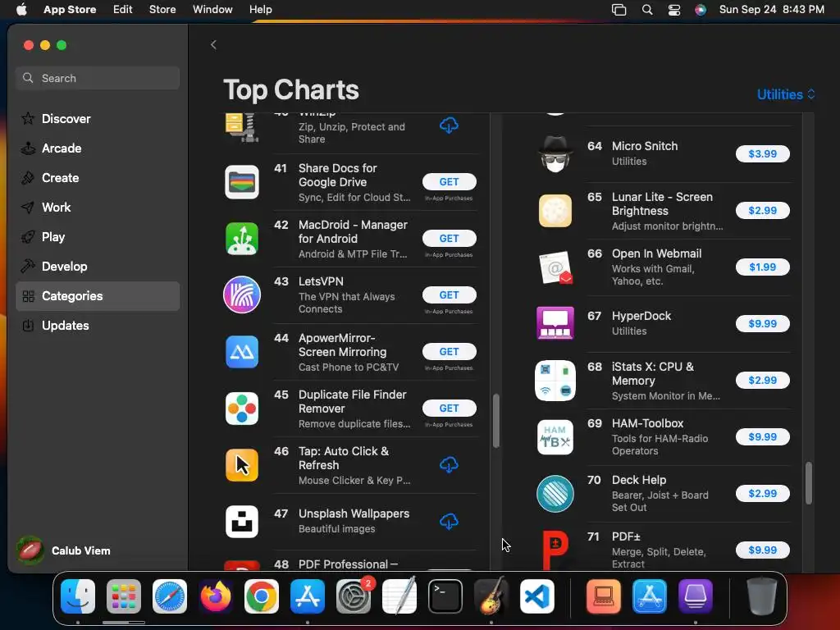Select Create in the sidebar
The image size is (840, 630).
point(98,178)
